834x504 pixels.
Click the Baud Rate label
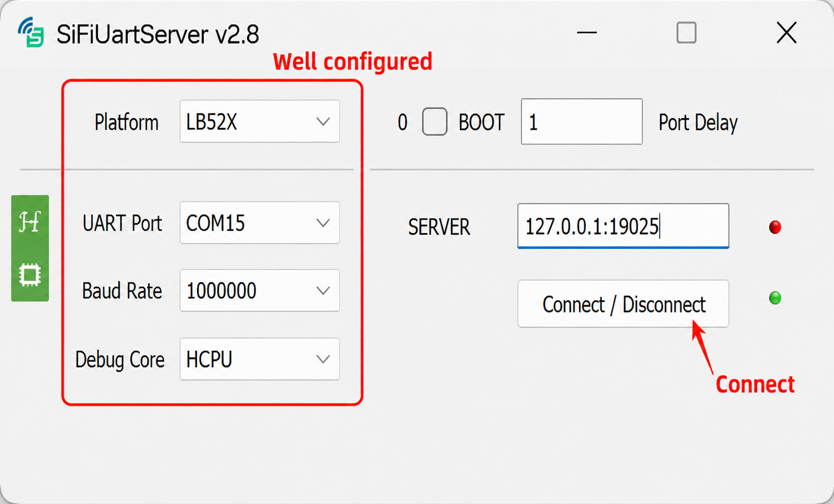[122, 291]
